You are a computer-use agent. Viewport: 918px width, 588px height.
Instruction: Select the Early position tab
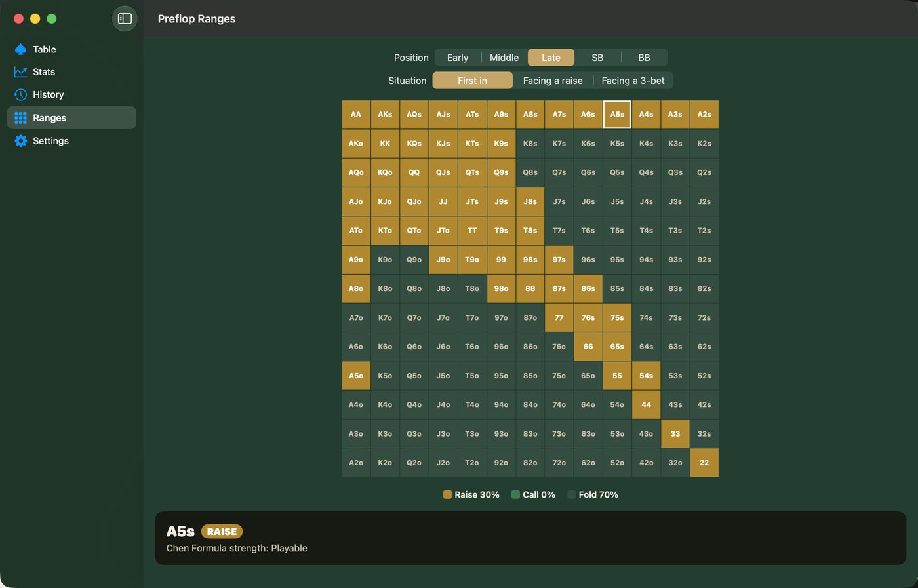click(x=458, y=58)
